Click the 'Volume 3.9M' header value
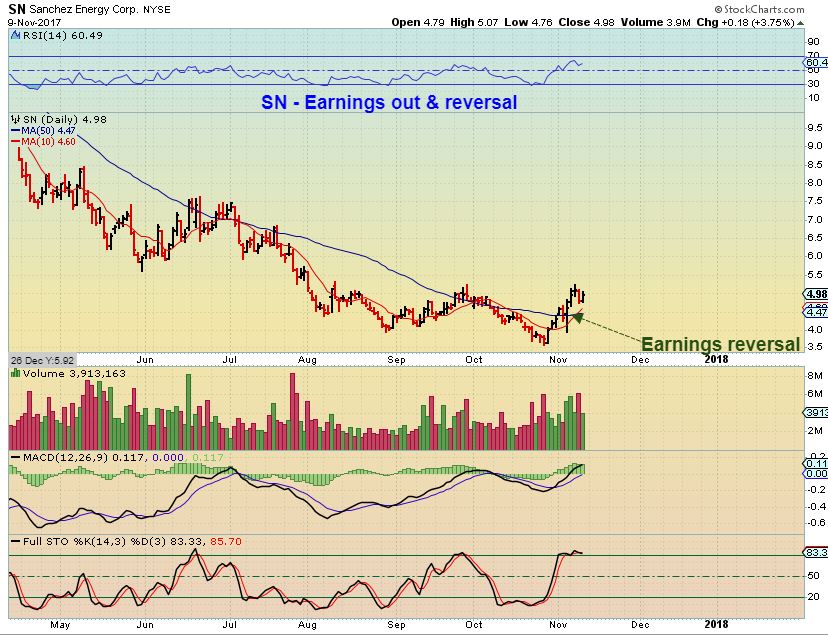The height and width of the screenshot is (635, 828). 655,23
